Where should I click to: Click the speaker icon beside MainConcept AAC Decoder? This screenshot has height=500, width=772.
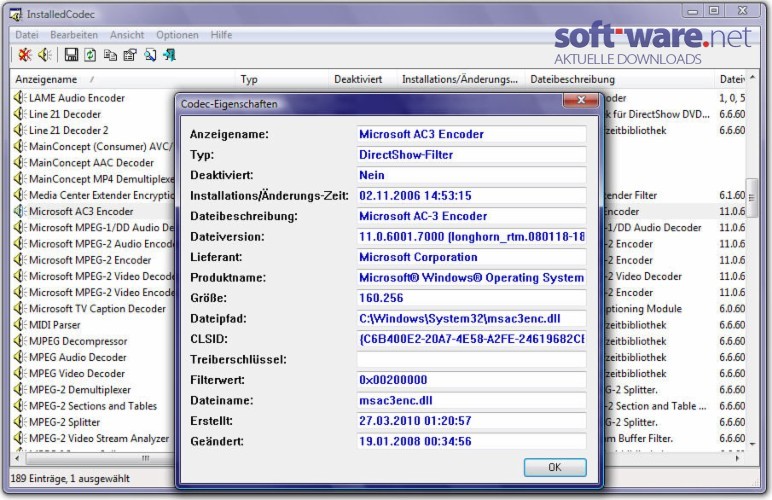pyautogui.click(x=20, y=162)
